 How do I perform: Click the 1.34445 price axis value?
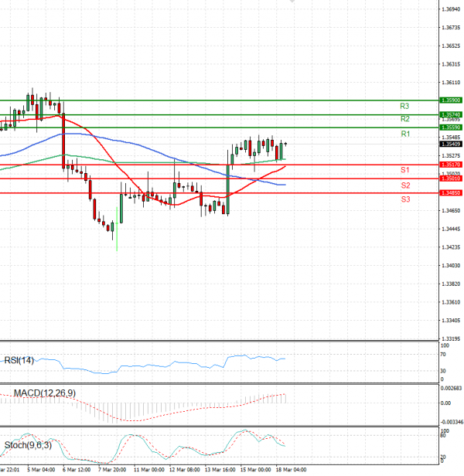pyautogui.click(x=451, y=229)
